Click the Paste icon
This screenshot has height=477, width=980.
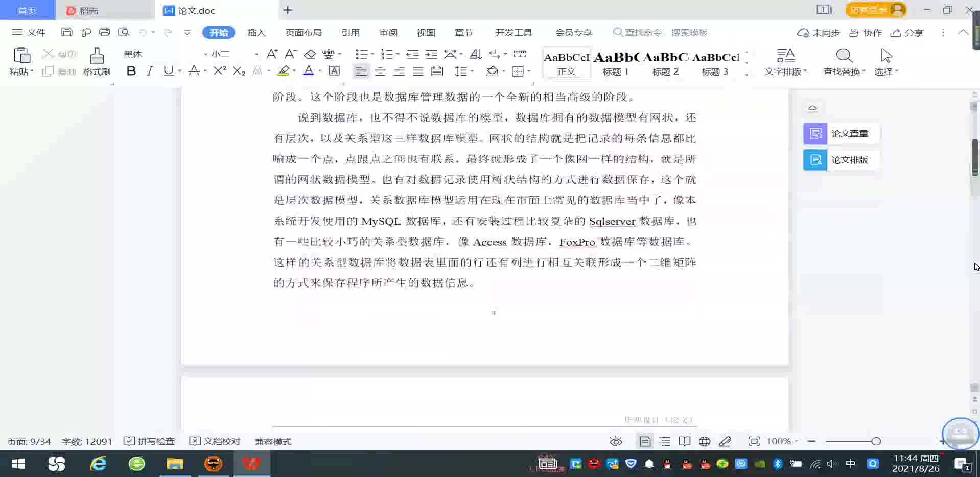pyautogui.click(x=21, y=55)
